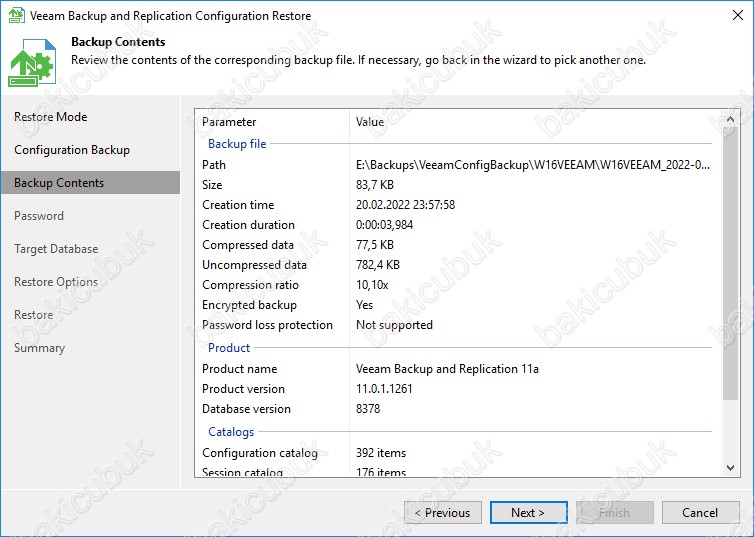The height and width of the screenshot is (537, 754).
Task: Select the Catalogs group heading
Action: point(231,432)
